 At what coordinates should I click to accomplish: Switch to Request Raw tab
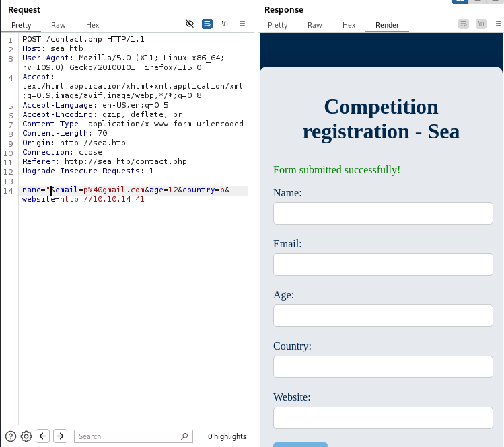tap(58, 25)
